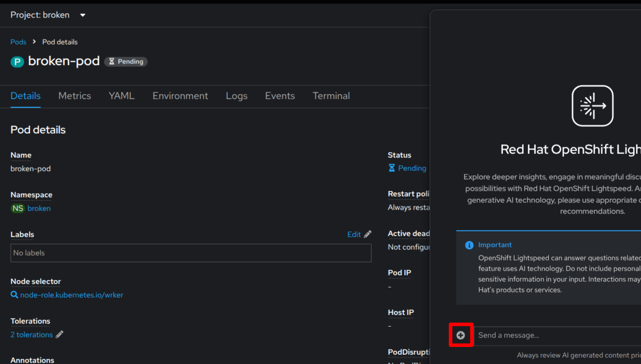641x364 pixels.
Task: Click the tolerations pencil icon
Action: (60, 334)
